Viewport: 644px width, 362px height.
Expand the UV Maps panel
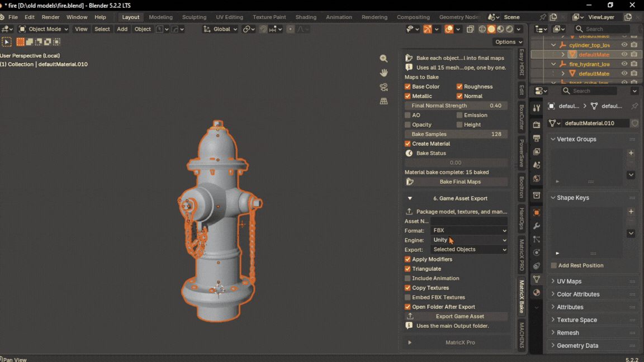pyautogui.click(x=569, y=281)
